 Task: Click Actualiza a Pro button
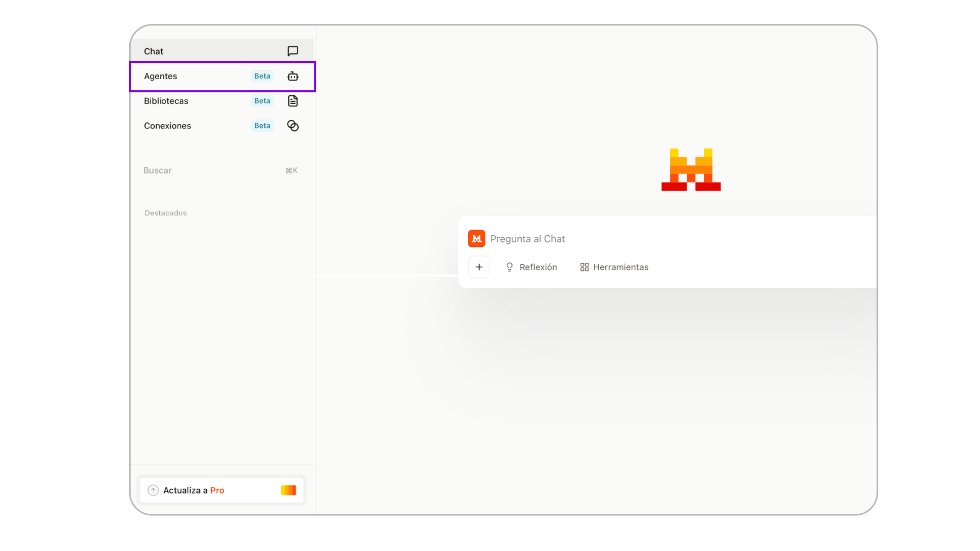coord(222,490)
